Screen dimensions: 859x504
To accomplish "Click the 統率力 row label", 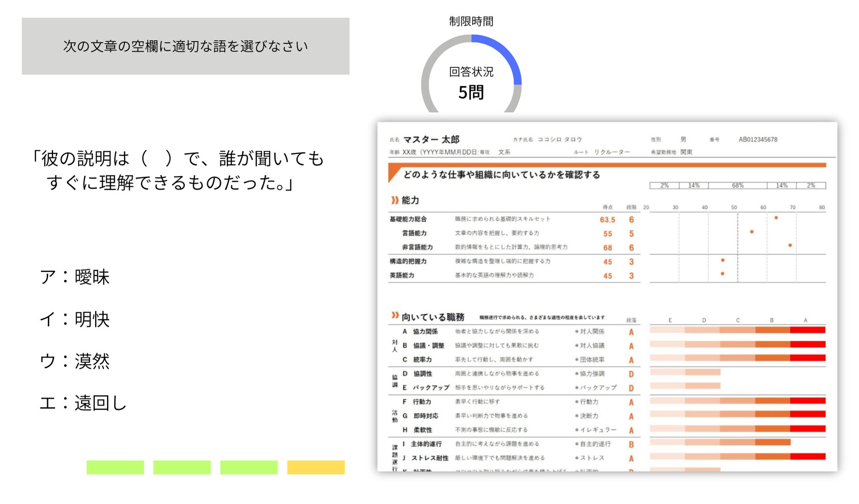I will pos(422,359).
